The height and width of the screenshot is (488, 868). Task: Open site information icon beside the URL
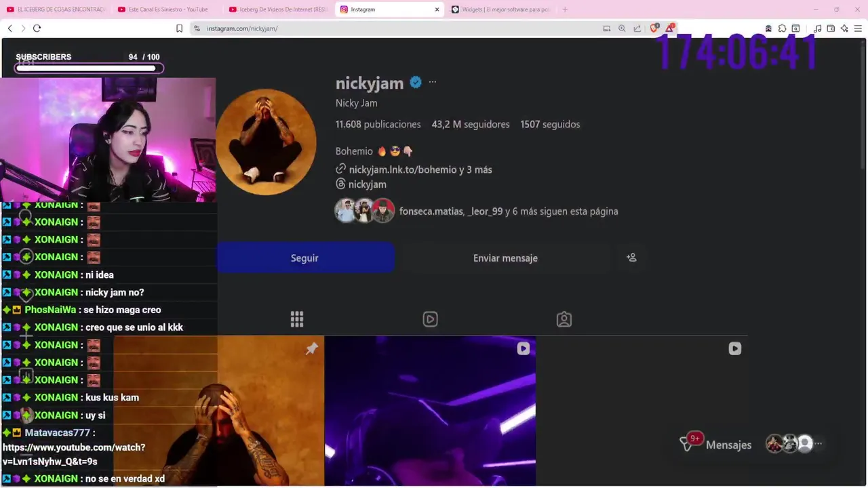pos(197,28)
